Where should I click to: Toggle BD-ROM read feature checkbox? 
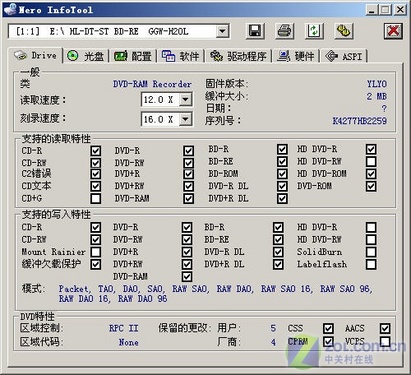(282, 174)
